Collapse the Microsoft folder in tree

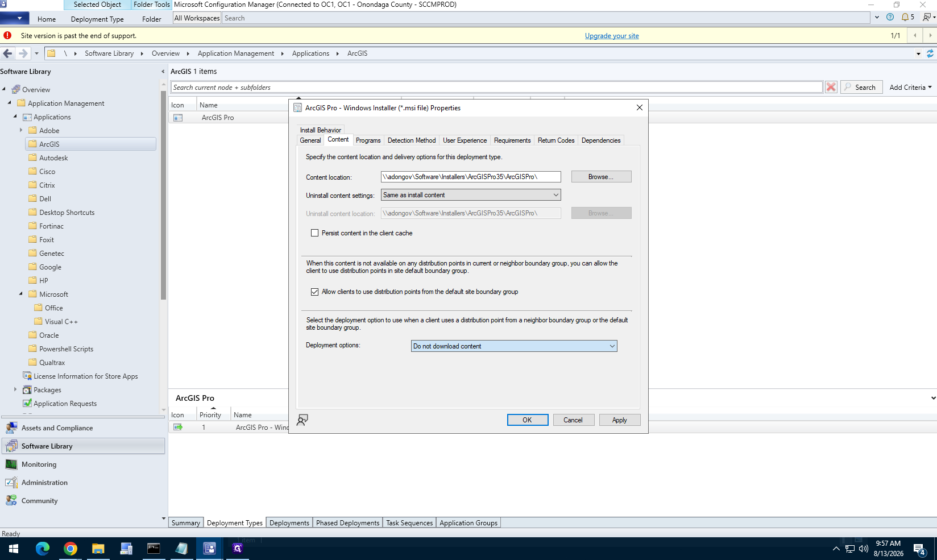tap(21, 294)
